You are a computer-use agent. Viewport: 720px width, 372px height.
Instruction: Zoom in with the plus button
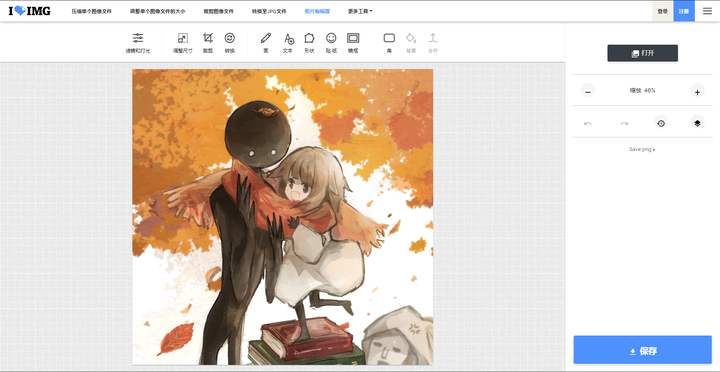coord(697,91)
